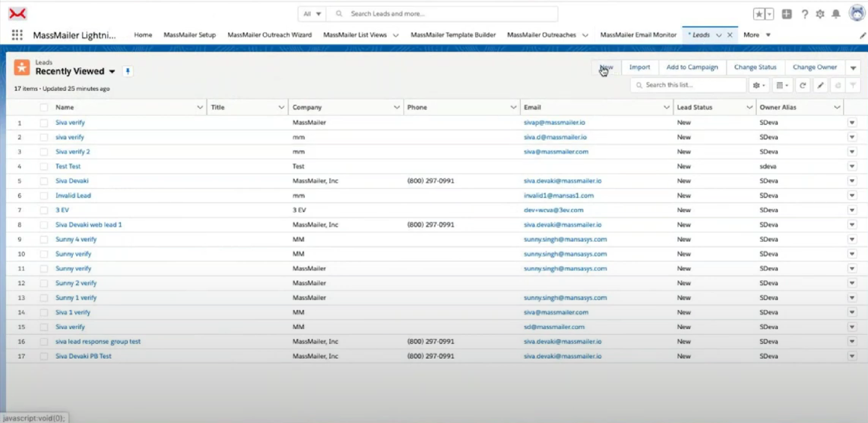The image size is (868, 423).
Task: Open the Name column menu chevron
Action: point(200,107)
